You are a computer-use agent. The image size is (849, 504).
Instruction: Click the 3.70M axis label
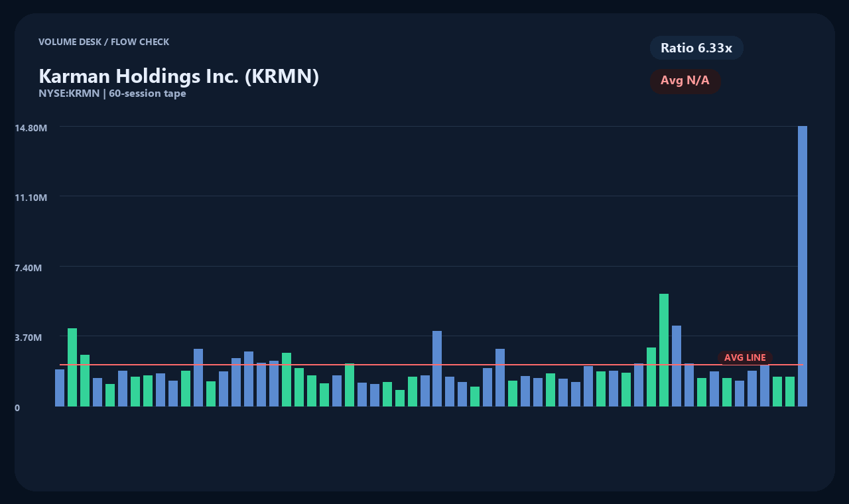[x=29, y=338]
